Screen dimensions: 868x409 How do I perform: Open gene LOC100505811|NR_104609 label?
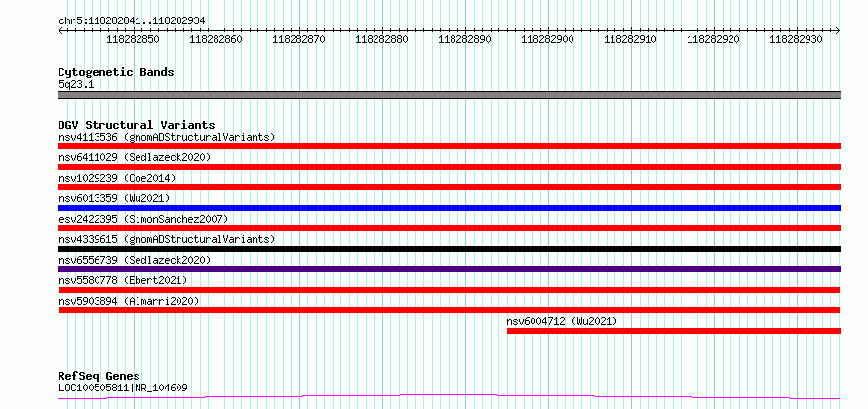[123, 388]
